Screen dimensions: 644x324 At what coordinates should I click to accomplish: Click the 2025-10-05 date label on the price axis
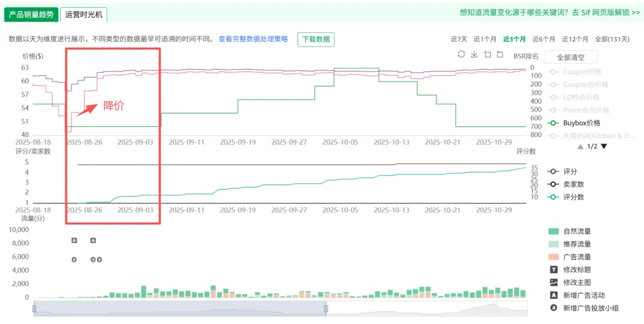(340, 142)
